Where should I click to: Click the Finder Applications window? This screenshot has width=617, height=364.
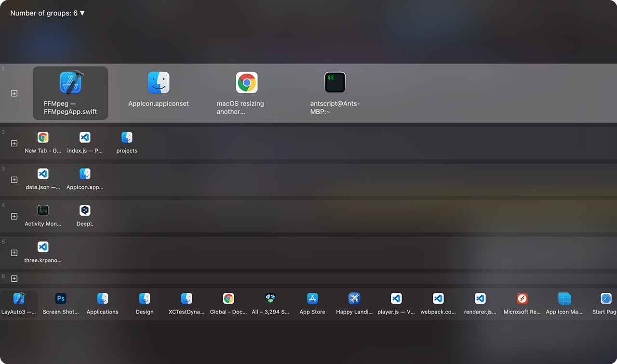click(x=103, y=304)
